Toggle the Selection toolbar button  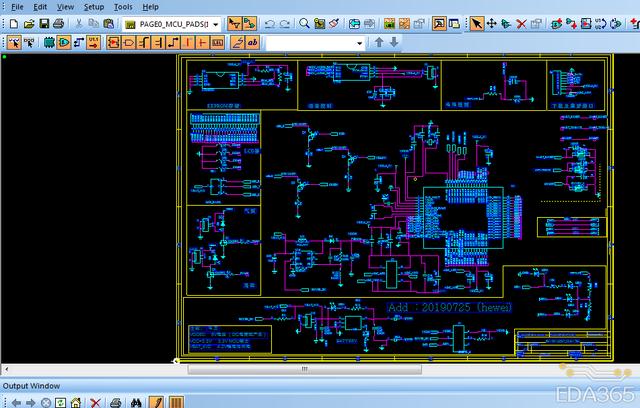(234, 24)
